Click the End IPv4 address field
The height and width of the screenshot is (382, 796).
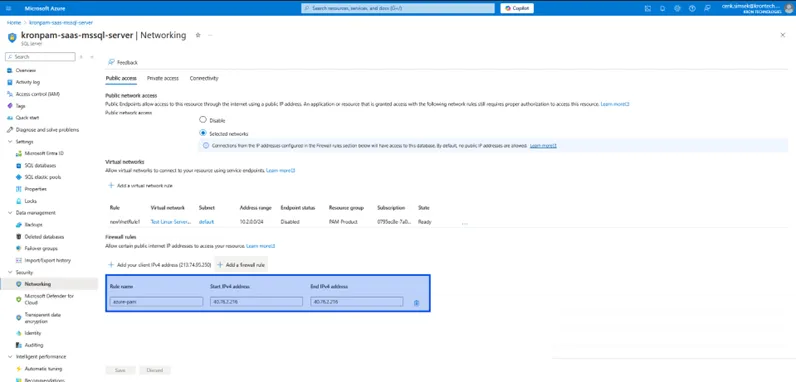357,302
